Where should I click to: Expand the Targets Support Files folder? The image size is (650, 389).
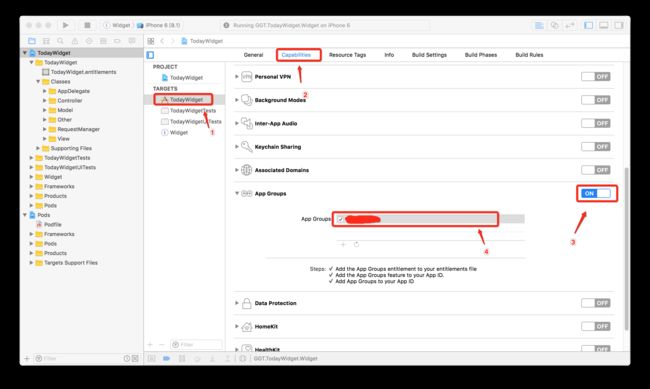point(31,263)
